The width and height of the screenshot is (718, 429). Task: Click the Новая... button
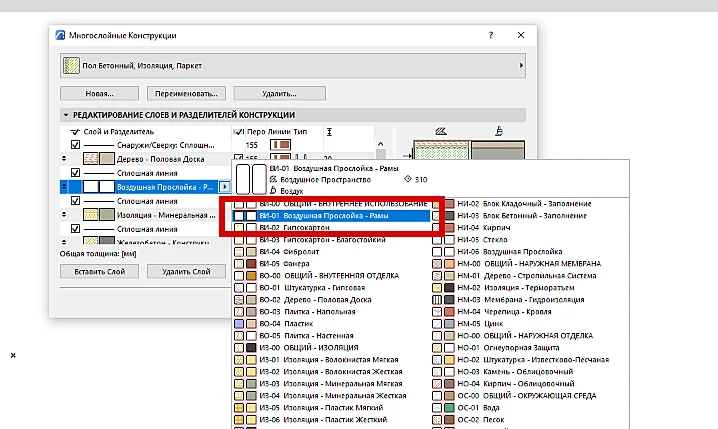99,93
